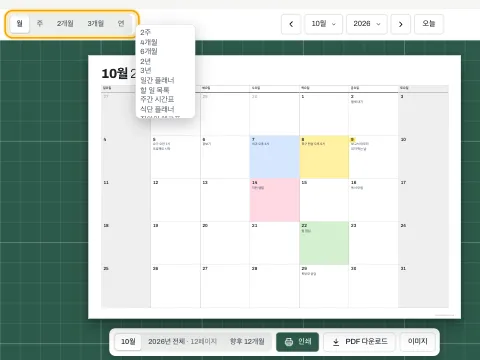480x360 pixels.
Task: Select 2026년 전체 · 12페이지 print range
Action: coord(182,342)
